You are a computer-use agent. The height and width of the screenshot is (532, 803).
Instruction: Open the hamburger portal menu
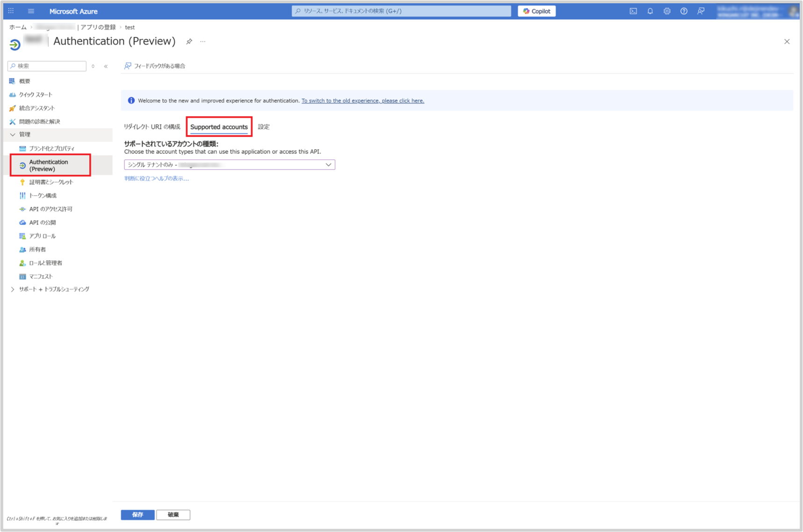(31, 11)
